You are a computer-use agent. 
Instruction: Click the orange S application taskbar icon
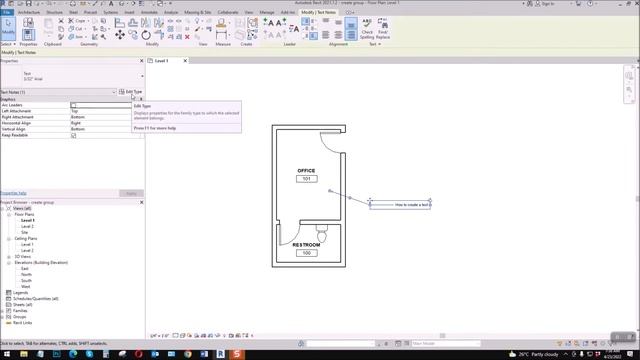236,354
